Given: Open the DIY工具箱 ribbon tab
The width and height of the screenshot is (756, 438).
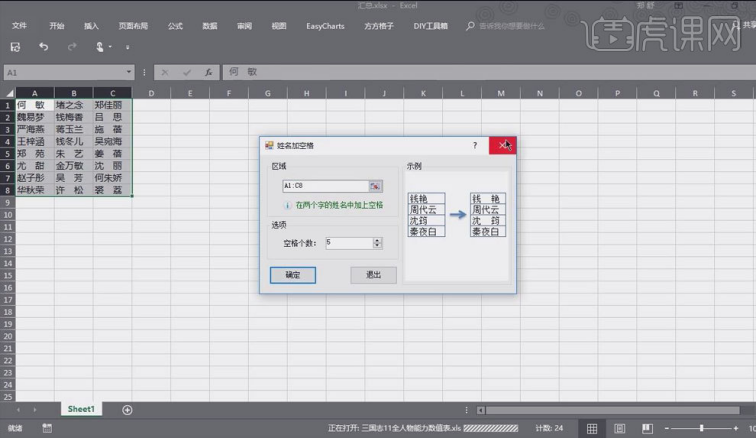Looking at the screenshot, I should click(x=431, y=26).
